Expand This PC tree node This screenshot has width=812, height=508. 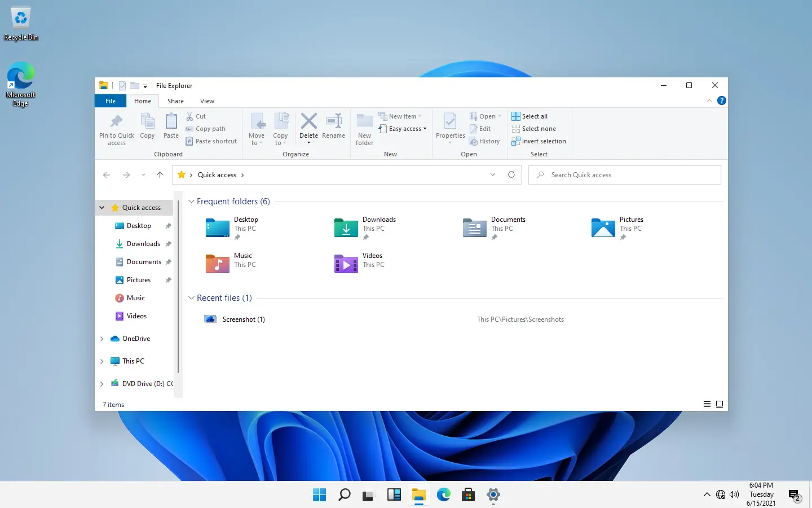point(102,361)
